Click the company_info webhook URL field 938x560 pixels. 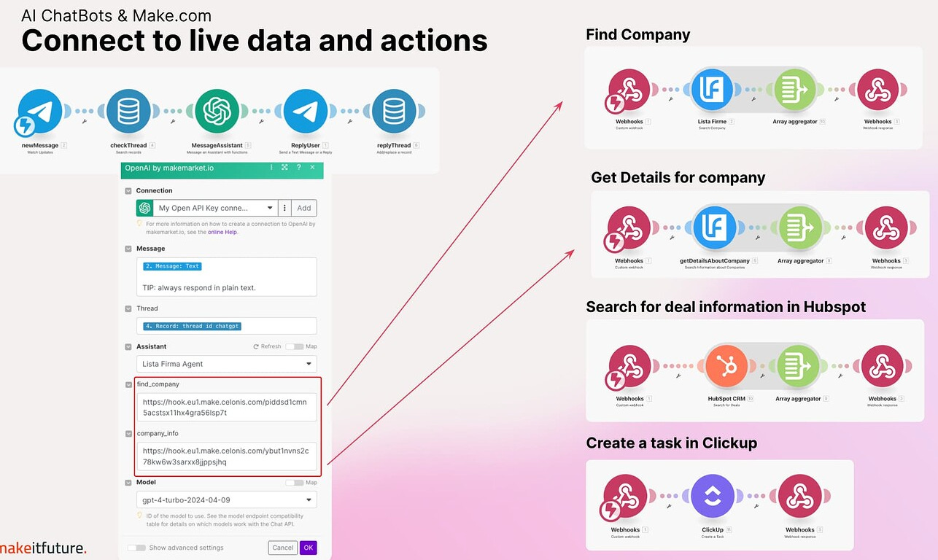click(x=227, y=456)
